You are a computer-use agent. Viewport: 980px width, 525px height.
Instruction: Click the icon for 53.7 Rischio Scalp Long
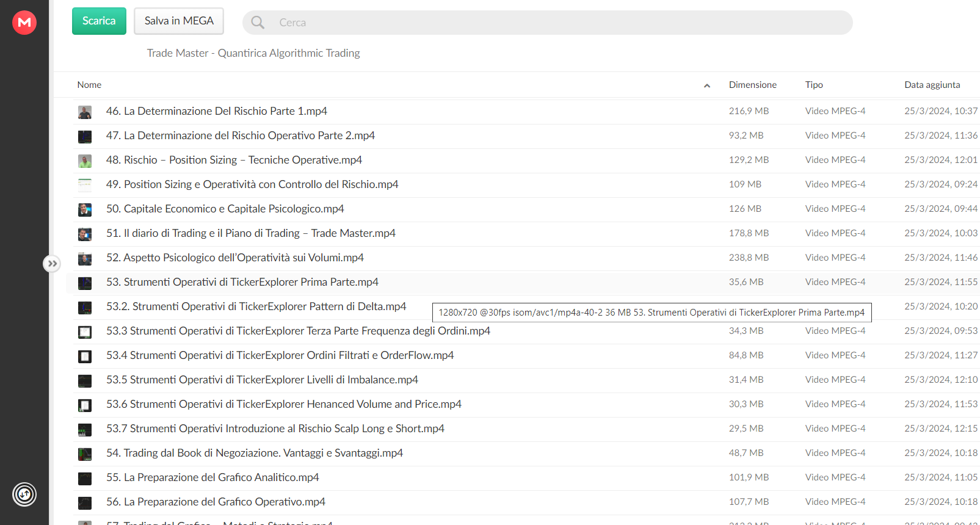85,429
